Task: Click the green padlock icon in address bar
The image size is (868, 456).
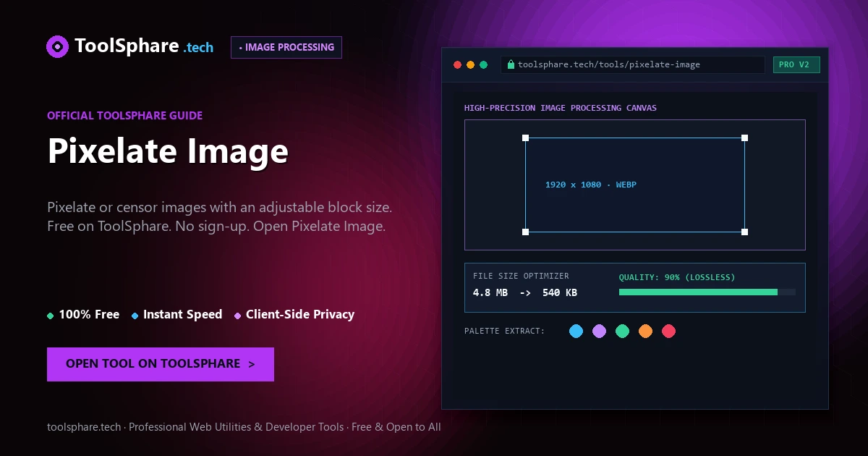Action: click(511, 64)
